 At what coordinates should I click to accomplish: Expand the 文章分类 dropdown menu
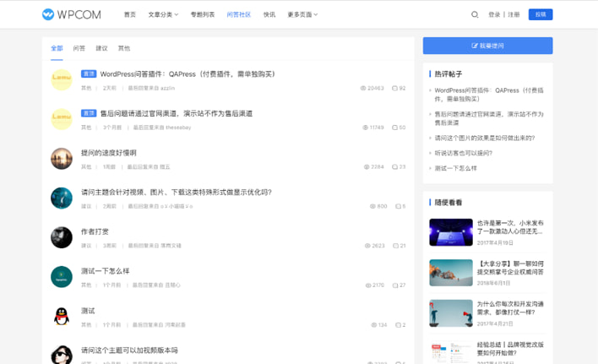coord(163,14)
